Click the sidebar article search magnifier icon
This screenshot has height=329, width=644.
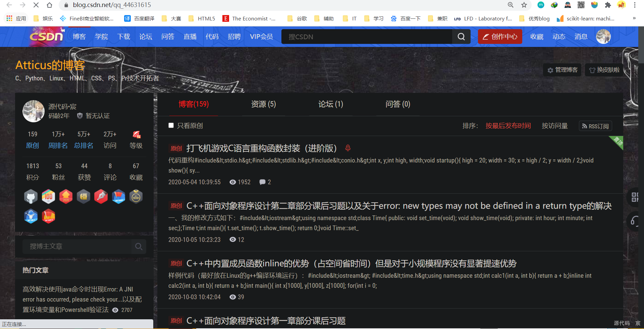pyautogui.click(x=139, y=247)
